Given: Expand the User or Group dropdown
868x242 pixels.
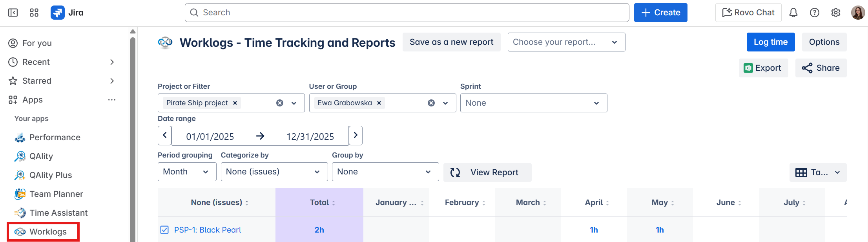Looking at the screenshot, I should click(x=445, y=103).
